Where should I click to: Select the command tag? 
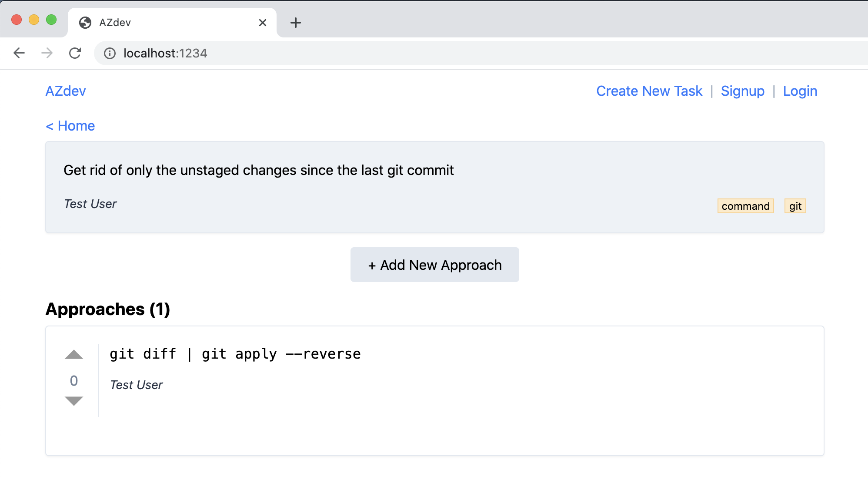[x=746, y=206]
